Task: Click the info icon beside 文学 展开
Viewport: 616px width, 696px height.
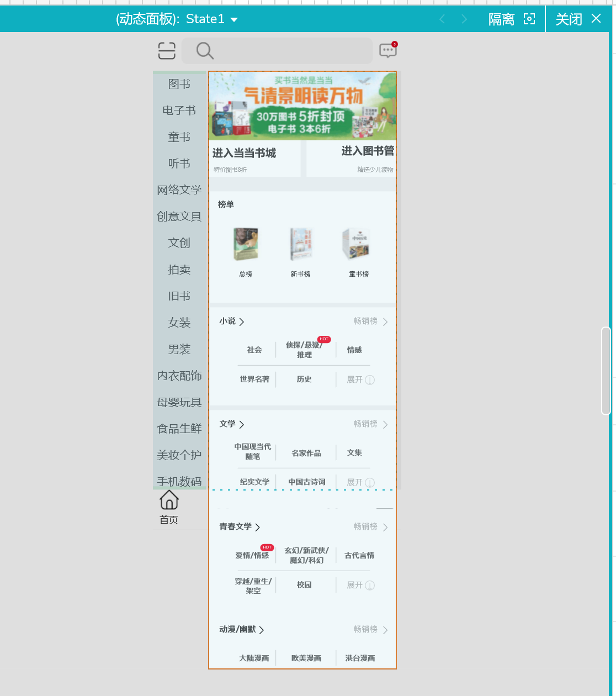Action: 370,483
